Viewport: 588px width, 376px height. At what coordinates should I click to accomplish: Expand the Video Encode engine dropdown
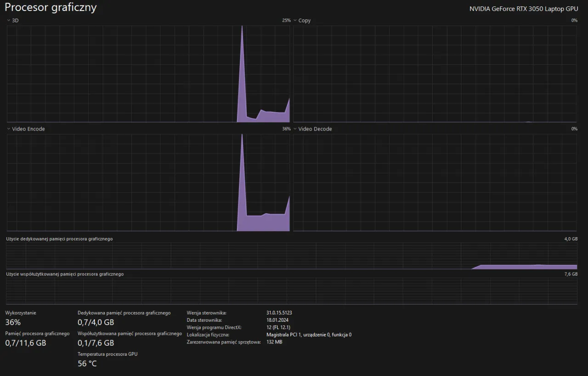[x=26, y=129]
